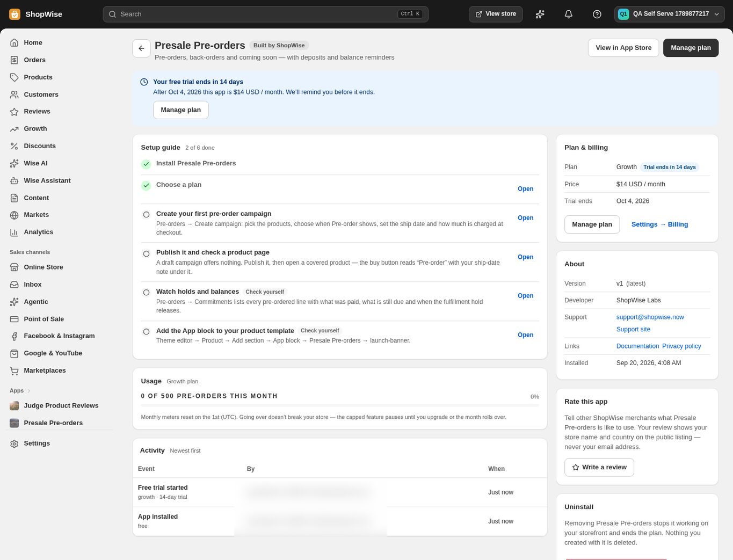Expand the QA Self Serve account menu

point(669,14)
